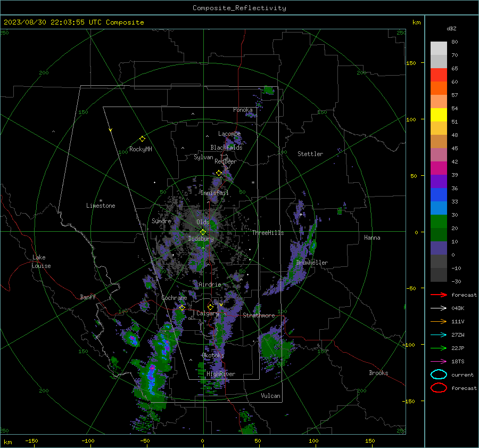Click the Brooks city label
Image resolution: width=479 pixels, height=448 pixels.
378,373
